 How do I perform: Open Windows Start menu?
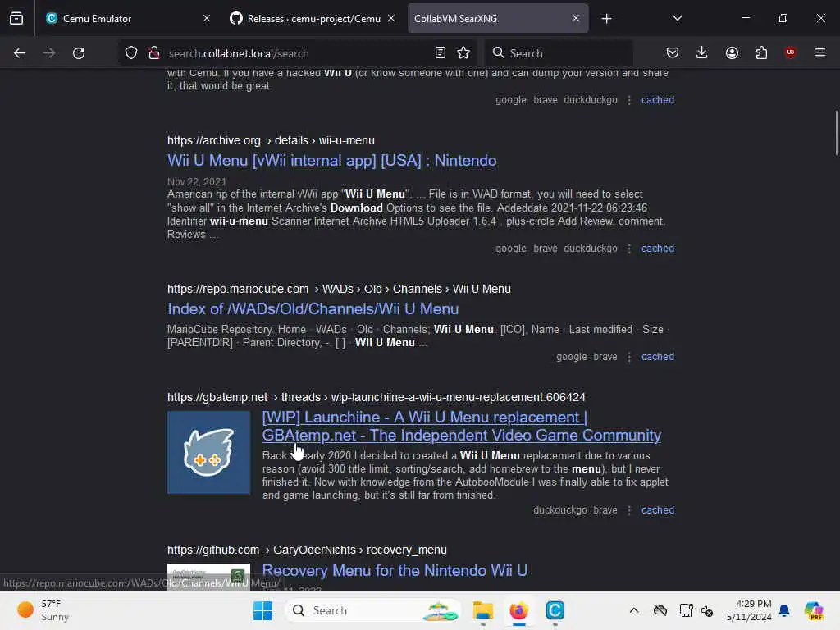[x=262, y=610]
